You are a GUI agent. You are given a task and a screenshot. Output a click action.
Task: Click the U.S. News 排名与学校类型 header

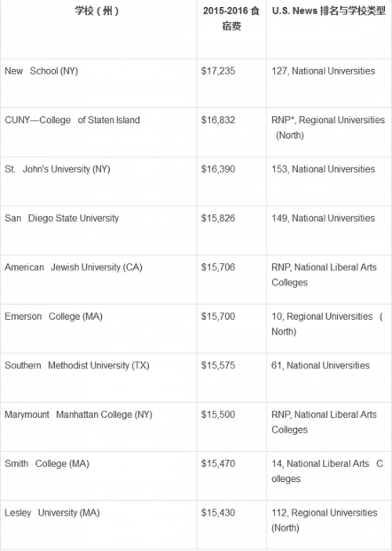pyautogui.click(x=328, y=11)
